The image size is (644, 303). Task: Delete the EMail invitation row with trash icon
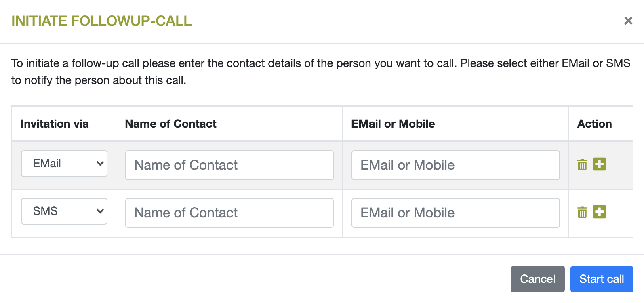click(582, 164)
